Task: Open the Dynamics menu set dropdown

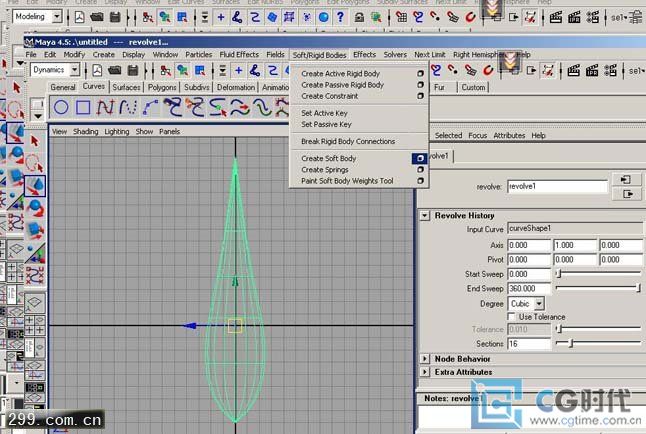Action: (75, 70)
